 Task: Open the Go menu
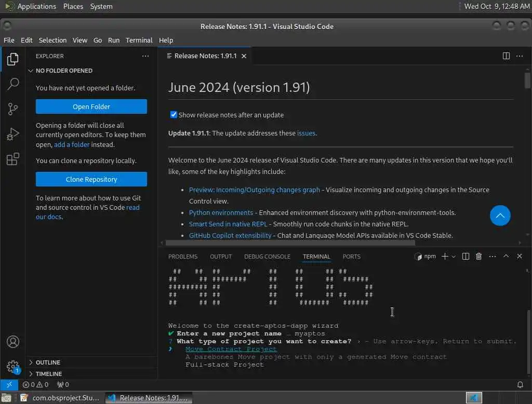click(98, 40)
